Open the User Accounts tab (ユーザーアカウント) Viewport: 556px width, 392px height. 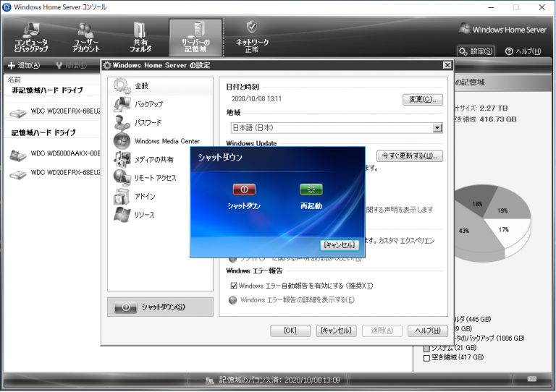[x=86, y=38]
